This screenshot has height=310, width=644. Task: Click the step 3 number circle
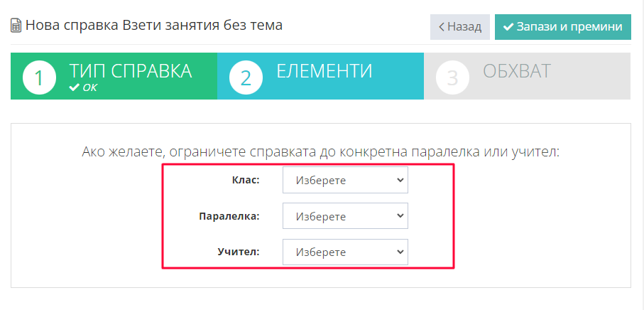452,77
